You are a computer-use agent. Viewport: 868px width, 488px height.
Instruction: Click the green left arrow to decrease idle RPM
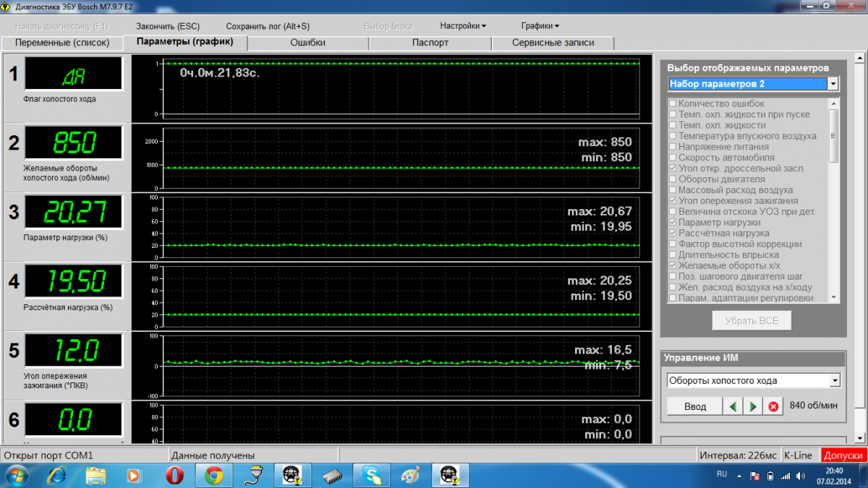[733, 406]
